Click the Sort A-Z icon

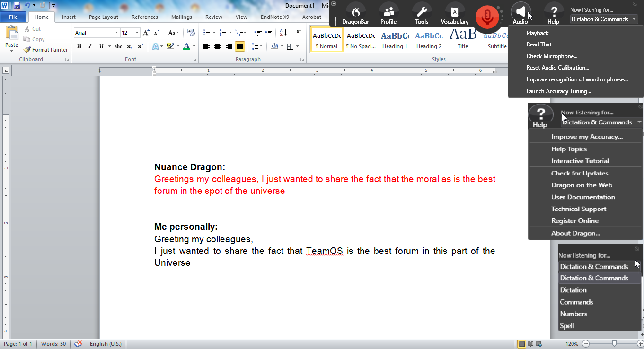pyautogui.click(x=283, y=33)
